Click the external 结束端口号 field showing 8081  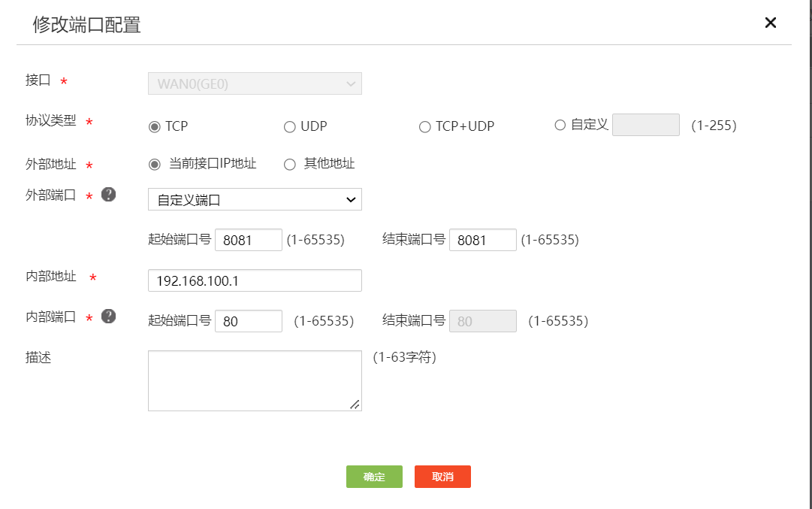tap(482, 240)
